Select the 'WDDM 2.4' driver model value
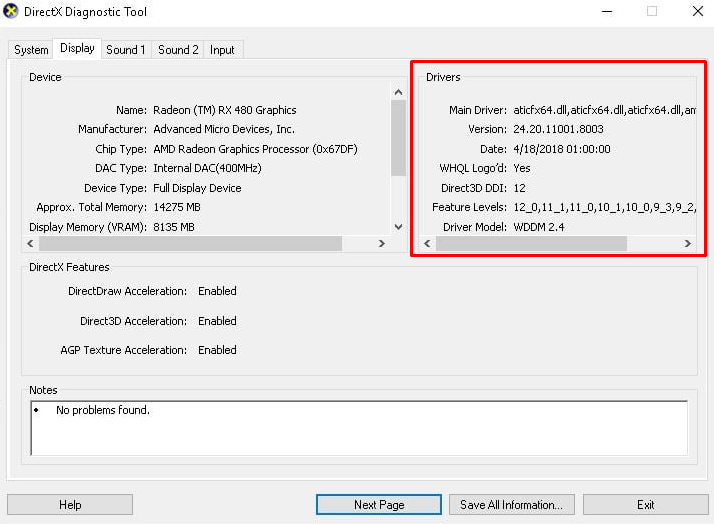Screen dimensions: 714x524 539,227
